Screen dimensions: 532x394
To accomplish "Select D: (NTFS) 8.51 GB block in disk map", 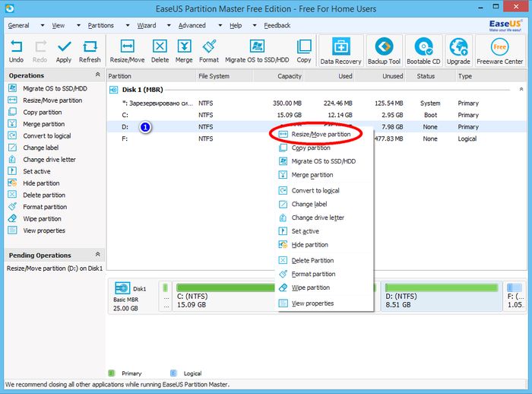I will click(x=442, y=297).
